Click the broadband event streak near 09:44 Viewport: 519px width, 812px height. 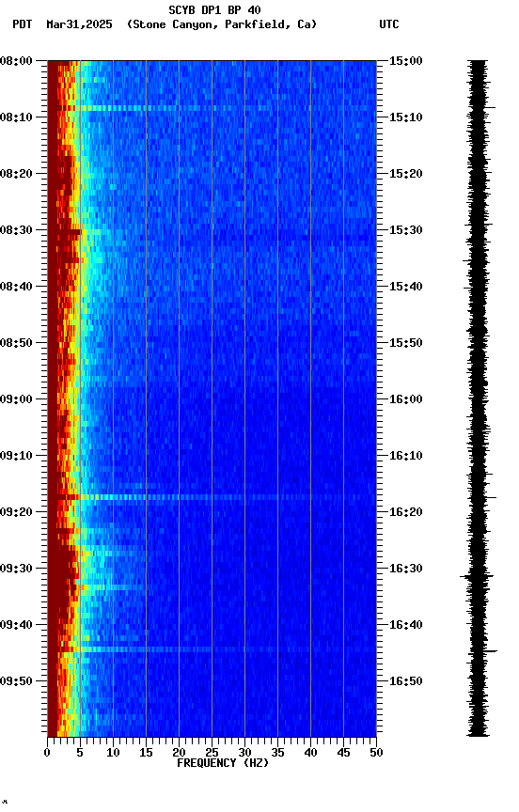click(212, 649)
